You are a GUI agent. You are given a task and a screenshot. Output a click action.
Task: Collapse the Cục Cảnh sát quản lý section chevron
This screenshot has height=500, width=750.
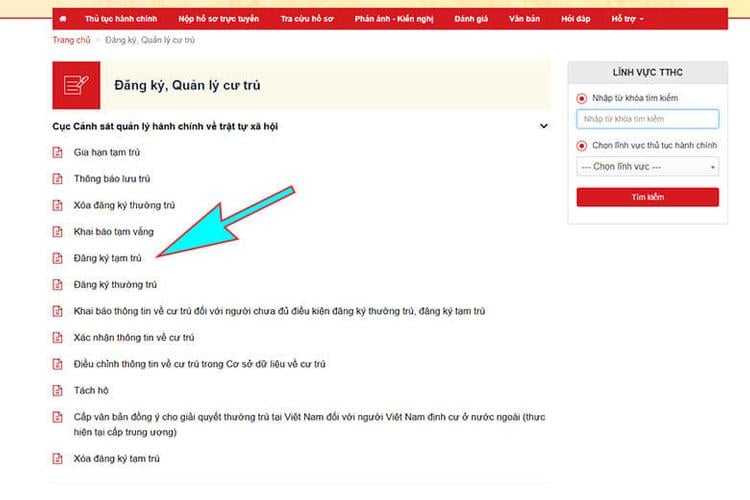(544, 126)
